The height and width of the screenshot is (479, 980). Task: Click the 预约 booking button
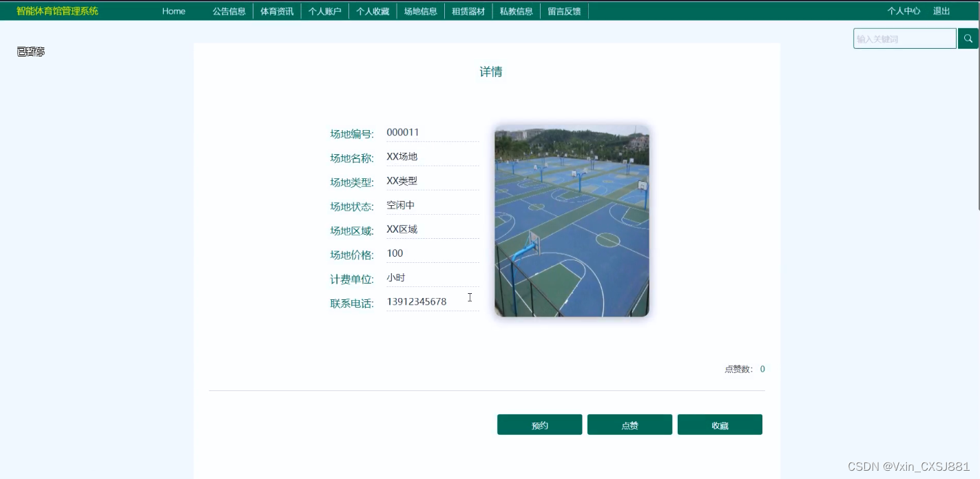point(540,425)
